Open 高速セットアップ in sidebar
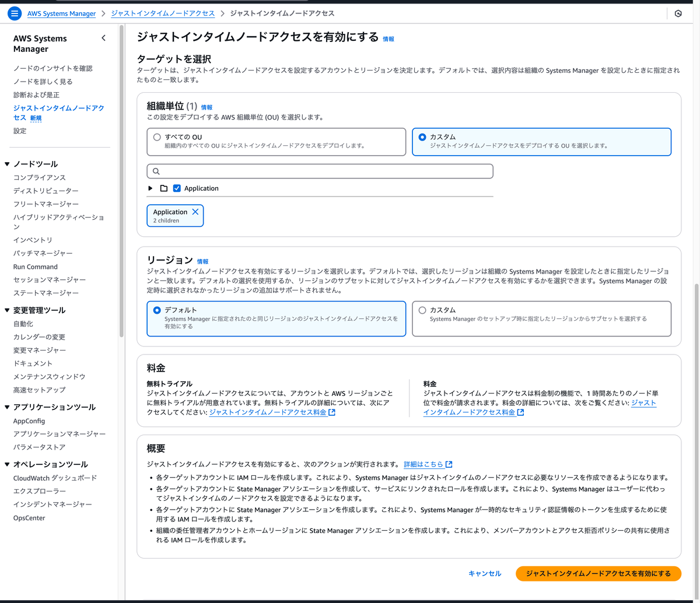 click(x=40, y=390)
